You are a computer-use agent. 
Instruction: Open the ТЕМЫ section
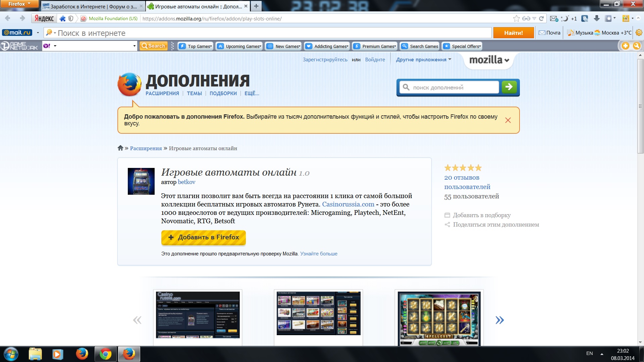[194, 94]
